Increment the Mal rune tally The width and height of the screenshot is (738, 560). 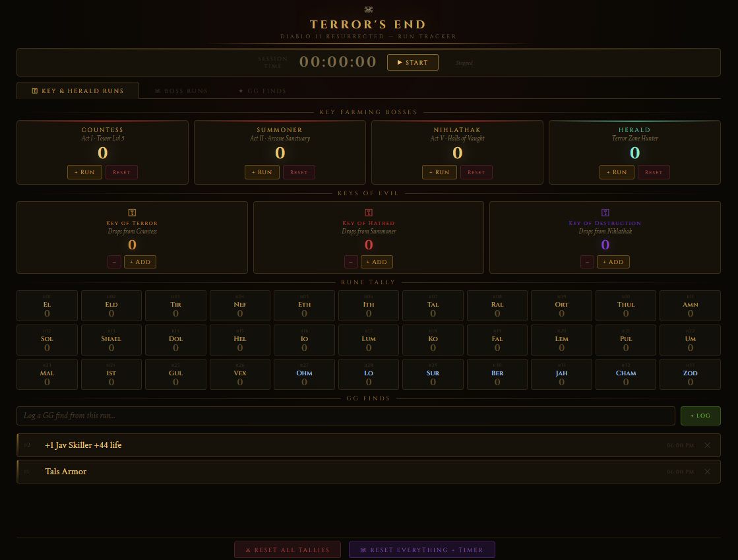(47, 374)
